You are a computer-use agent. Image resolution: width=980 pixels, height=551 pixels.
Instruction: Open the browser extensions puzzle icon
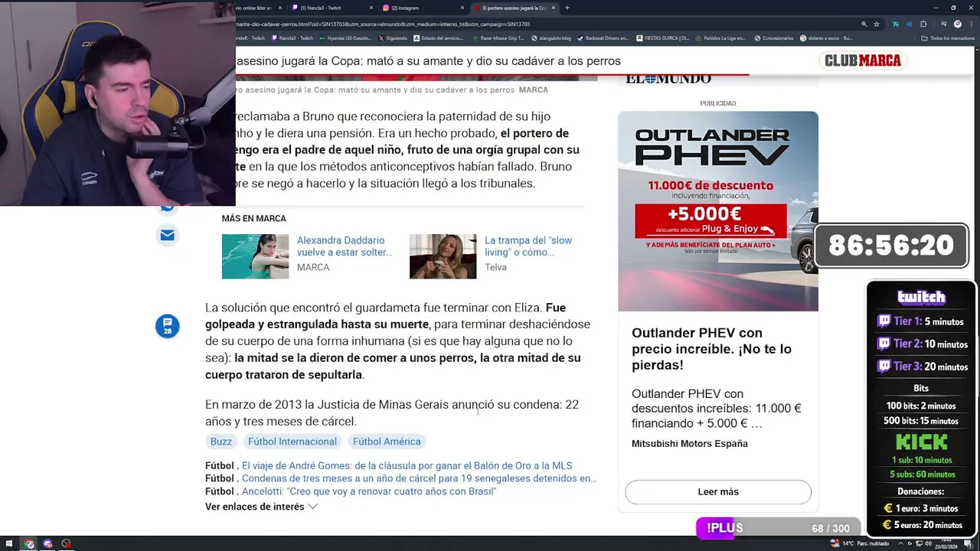coord(923,24)
